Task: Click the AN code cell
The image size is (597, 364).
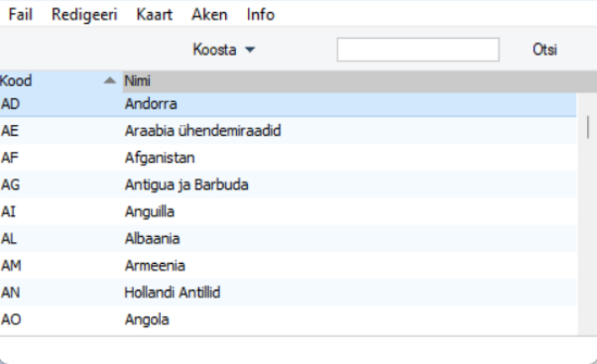Action: 60,293
